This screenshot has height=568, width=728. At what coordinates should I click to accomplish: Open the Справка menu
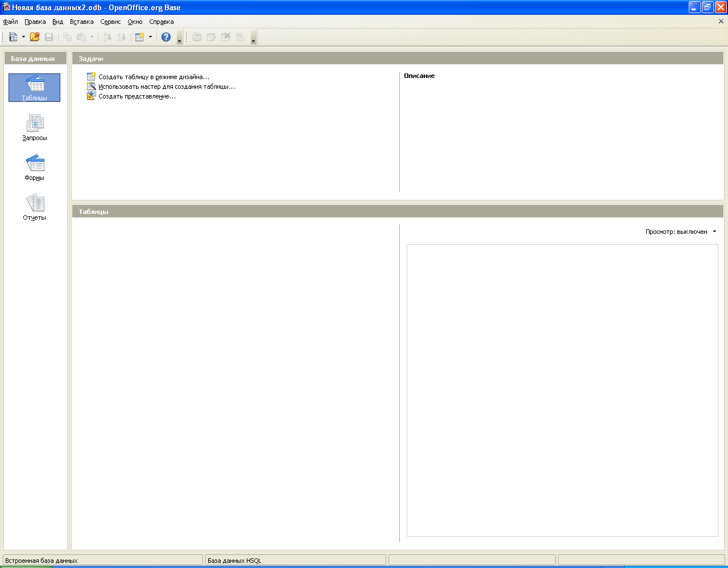[162, 22]
